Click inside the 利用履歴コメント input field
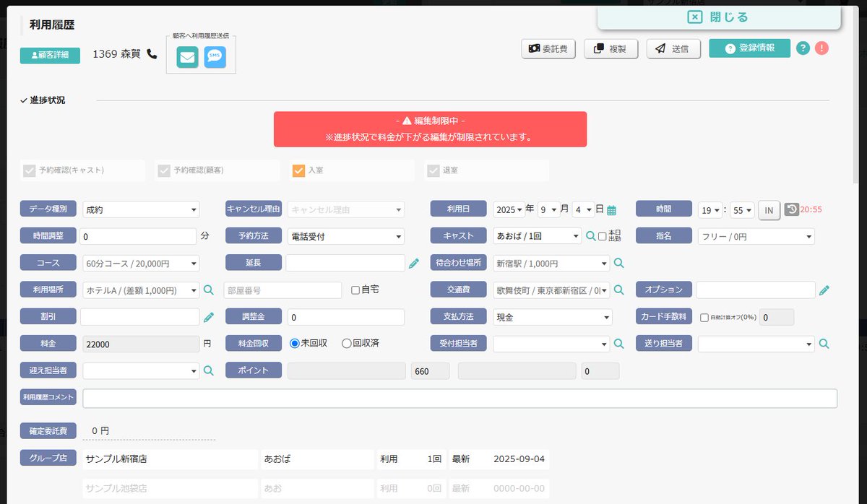The image size is (867, 504). tap(433, 398)
